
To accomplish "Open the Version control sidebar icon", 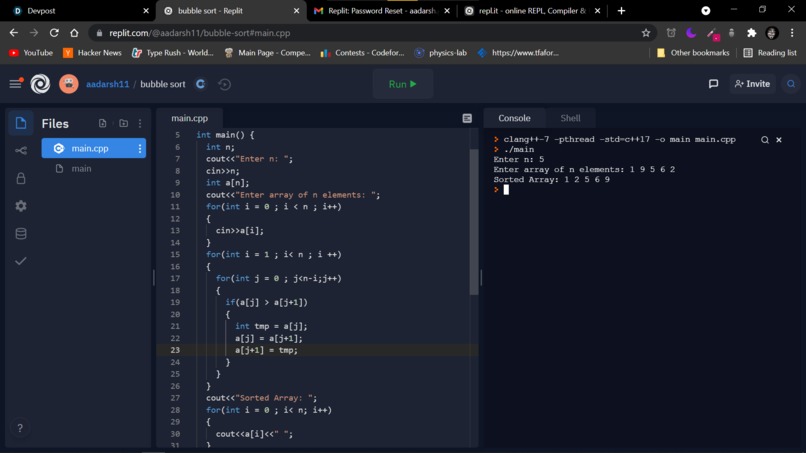I will point(21,151).
